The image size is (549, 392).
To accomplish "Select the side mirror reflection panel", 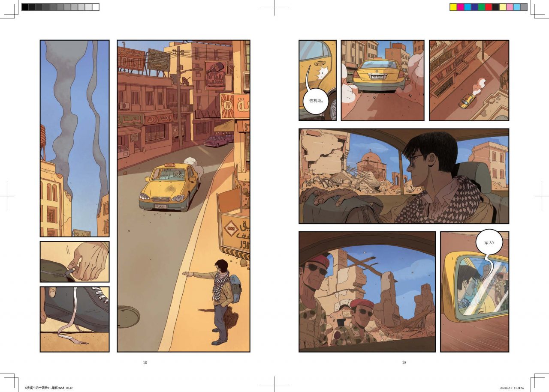I will [x=475, y=292].
